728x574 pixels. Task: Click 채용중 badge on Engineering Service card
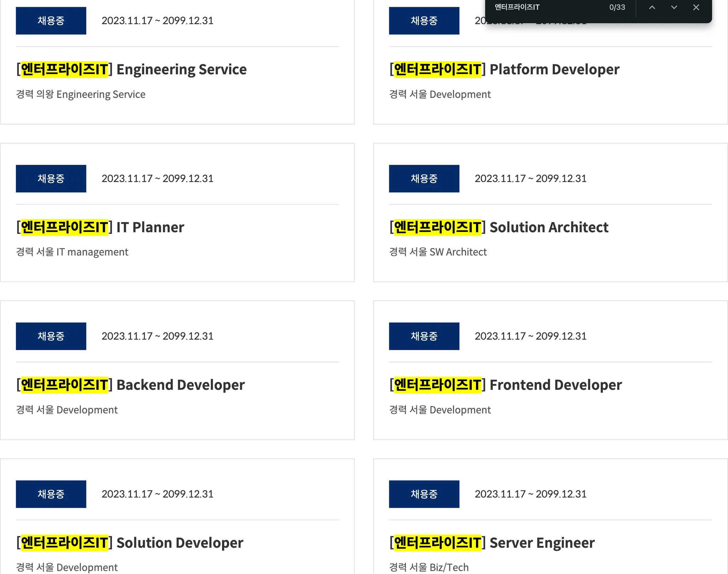[51, 21]
